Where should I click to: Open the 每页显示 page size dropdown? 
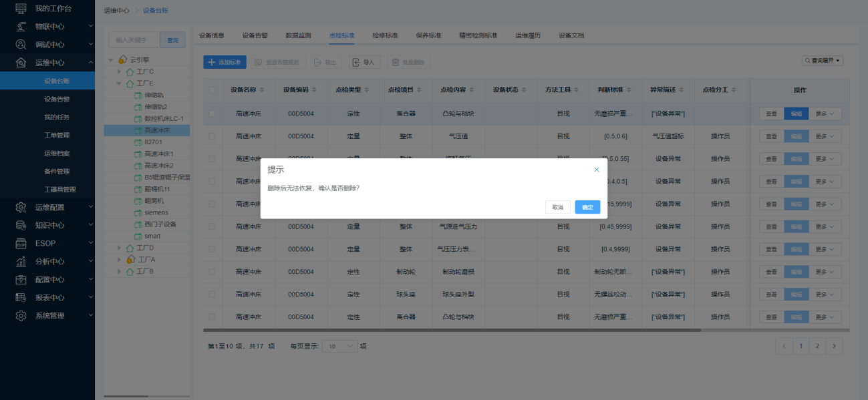click(x=339, y=346)
